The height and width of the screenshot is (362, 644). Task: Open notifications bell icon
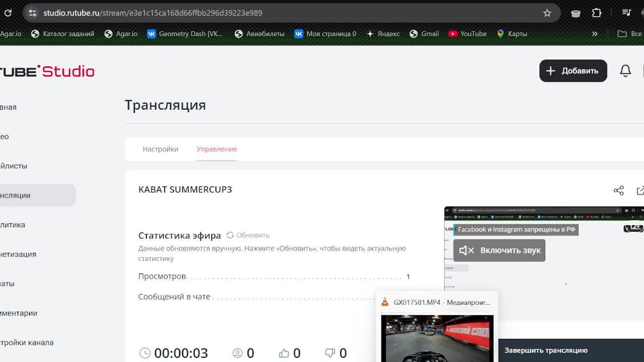coord(625,71)
